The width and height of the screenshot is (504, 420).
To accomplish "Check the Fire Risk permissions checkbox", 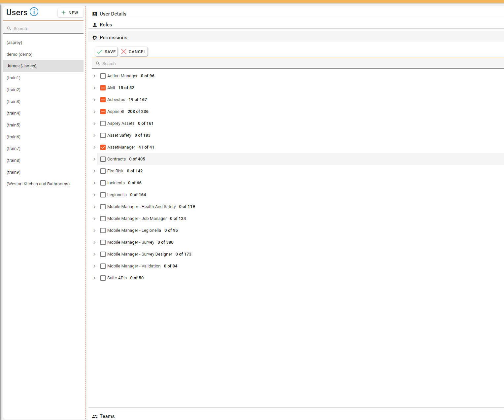I will tap(103, 171).
